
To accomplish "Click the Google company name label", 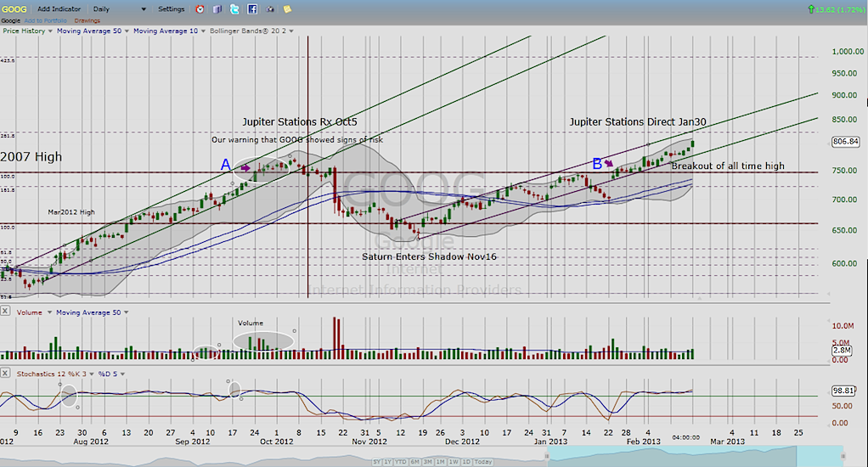I will [x=10, y=20].
